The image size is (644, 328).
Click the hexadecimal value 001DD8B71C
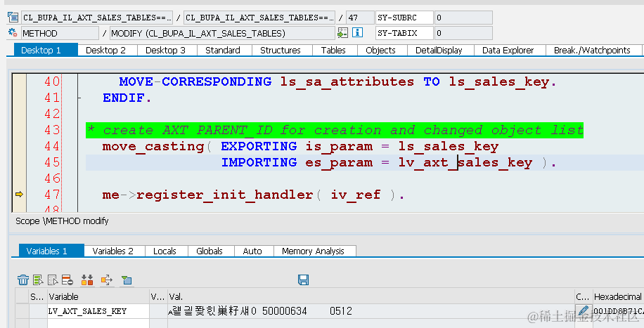click(x=619, y=311)
